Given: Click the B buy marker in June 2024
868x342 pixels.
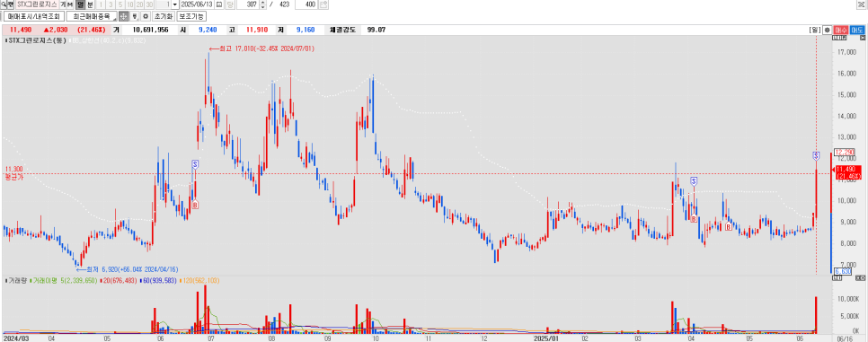Looking at the screenshot, I should point(195,206).
